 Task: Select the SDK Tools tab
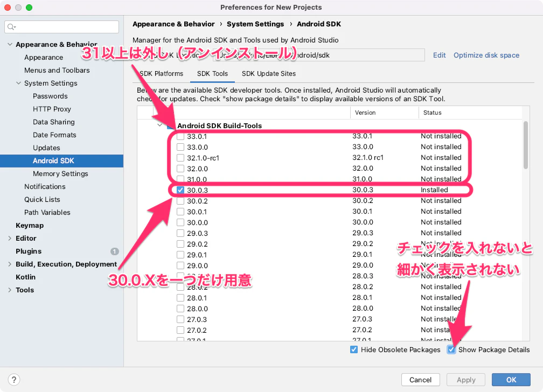[212, 73]
